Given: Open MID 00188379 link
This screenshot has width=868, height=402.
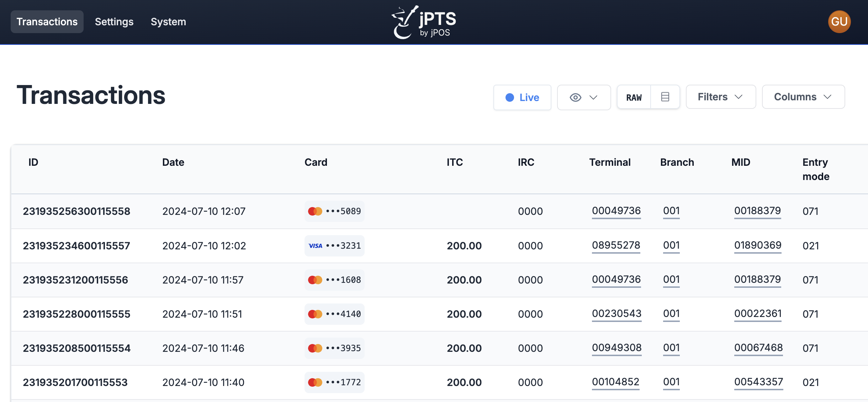Looking at the screenshot, I should coord(757,211).
